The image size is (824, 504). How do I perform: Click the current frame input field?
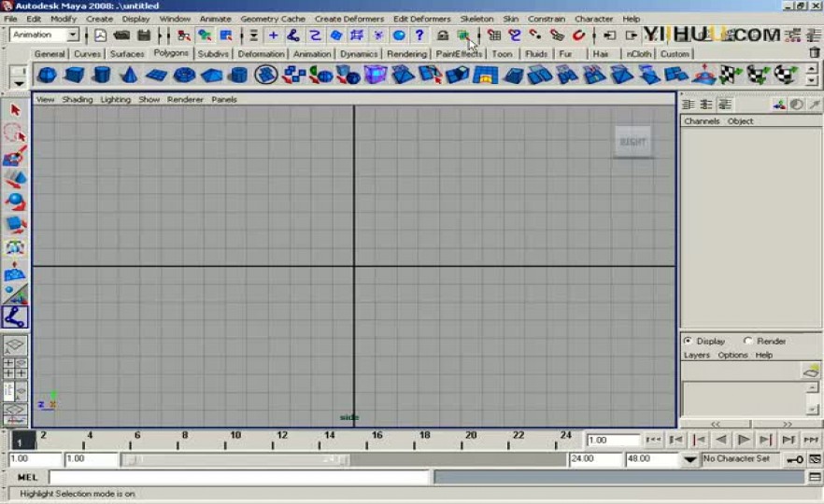coord(613,440)
